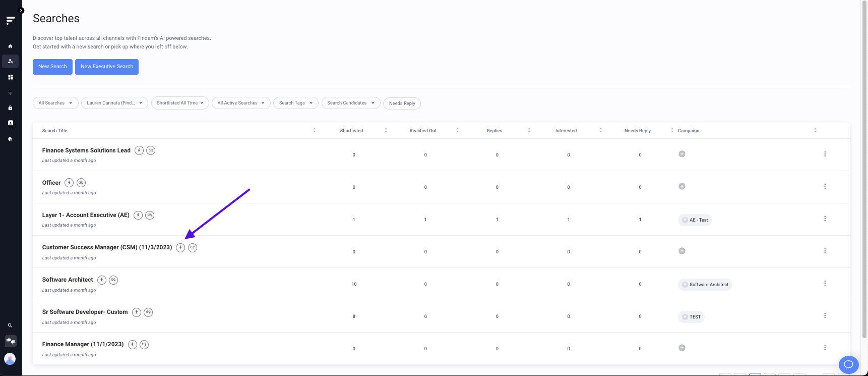The image size is (868, 376).
Task: Add a campaign to Finance Systems Solutions Lead
Action: 681,154
